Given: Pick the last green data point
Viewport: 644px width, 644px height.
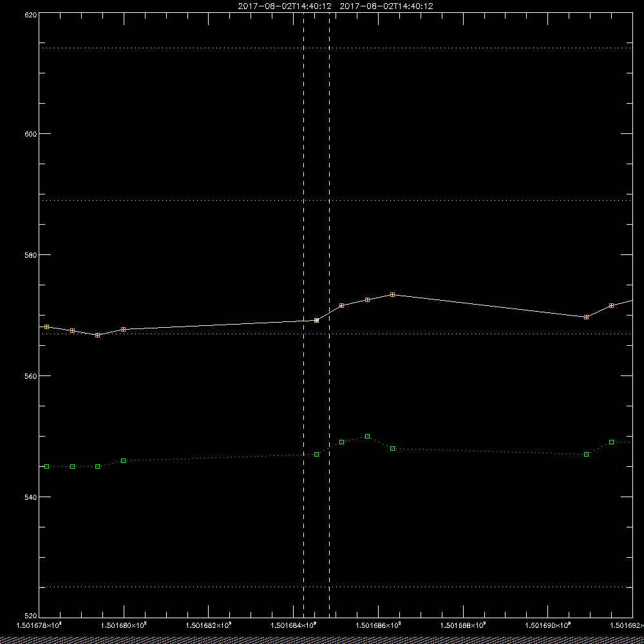Looking at the screenshot, I should pyautogui.click(x=612, y=442).
